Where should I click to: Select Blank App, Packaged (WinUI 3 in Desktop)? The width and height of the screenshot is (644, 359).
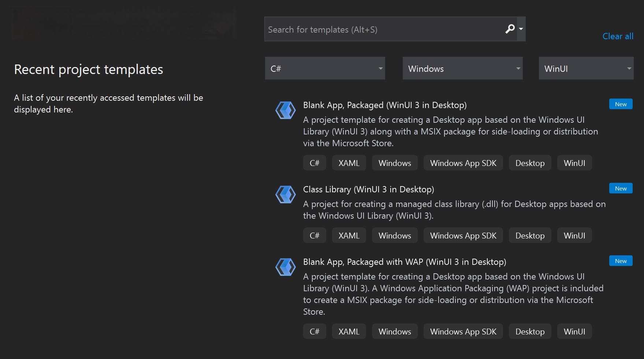click(x=385, y=105)
